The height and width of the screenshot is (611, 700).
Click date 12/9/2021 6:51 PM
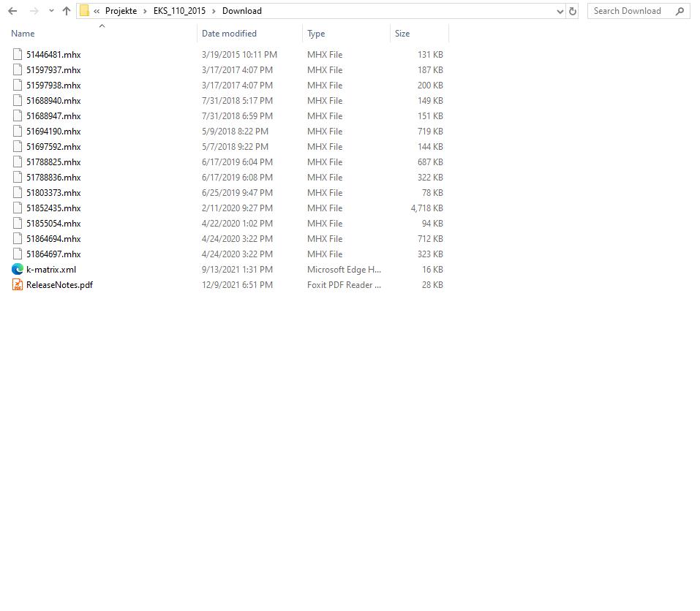click(x=237, y=284)
